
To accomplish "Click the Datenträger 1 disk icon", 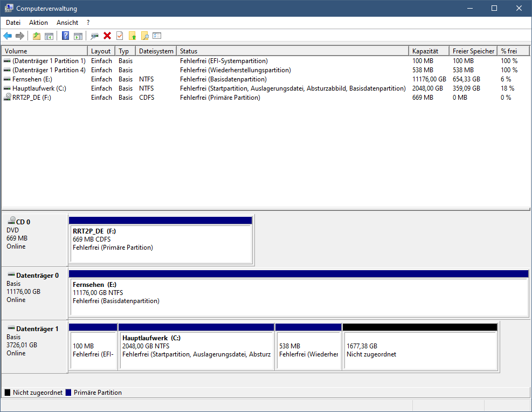I will 11,328.
